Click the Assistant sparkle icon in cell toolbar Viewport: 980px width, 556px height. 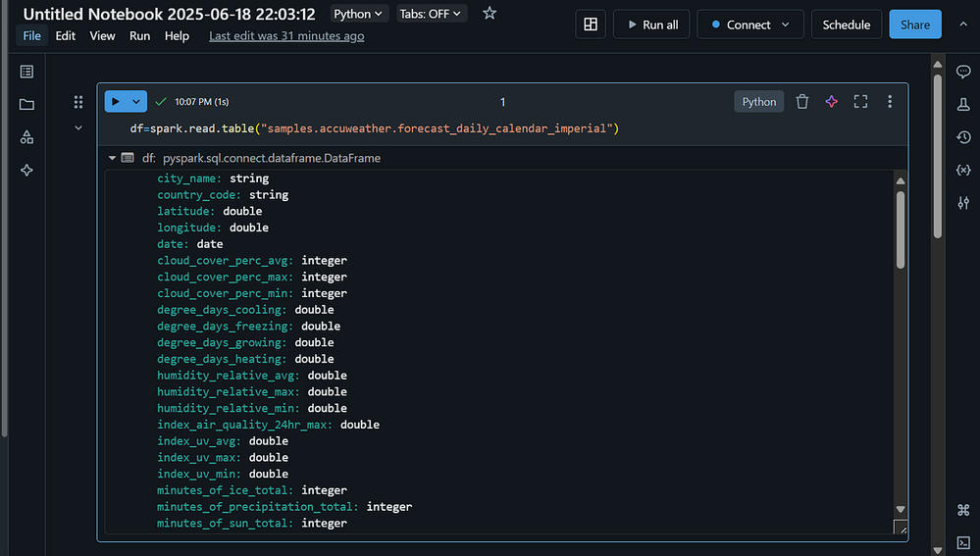831,102
